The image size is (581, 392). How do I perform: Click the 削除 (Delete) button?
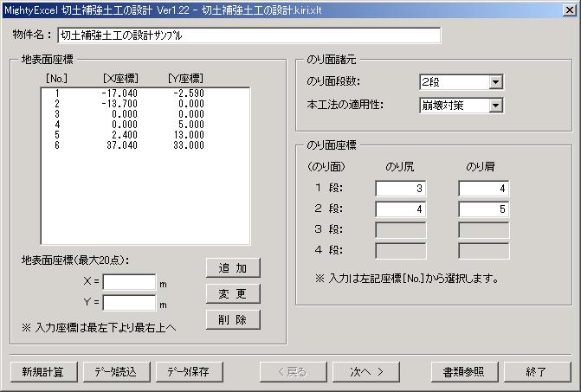[x=233, y=319]
